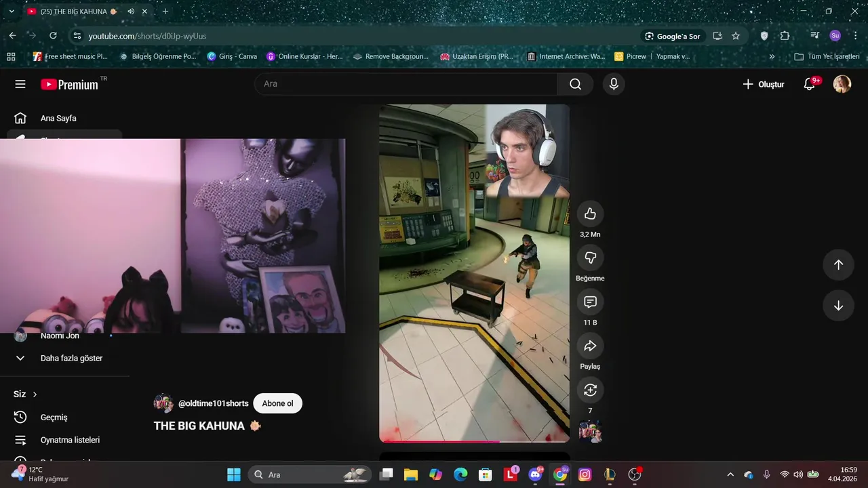Open YouTube notifications bell
868x488 pixels.
point(810,84)
